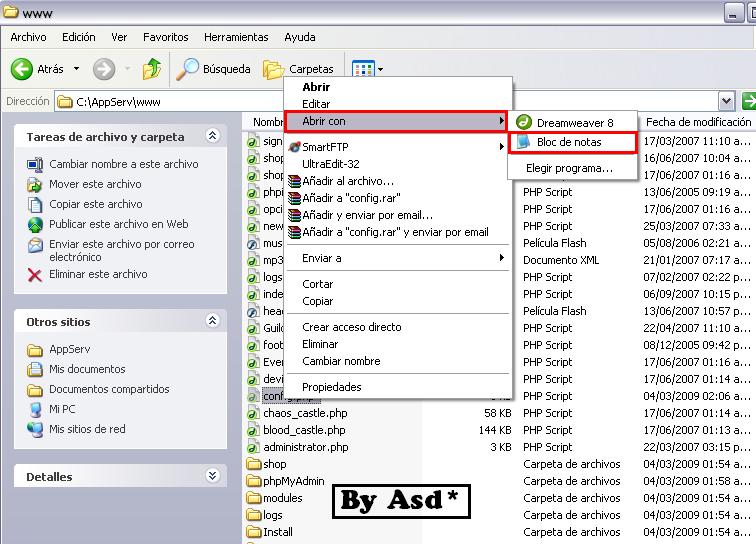
Task: Click Mover este archivo link
Action: click(x=95, y=184)
